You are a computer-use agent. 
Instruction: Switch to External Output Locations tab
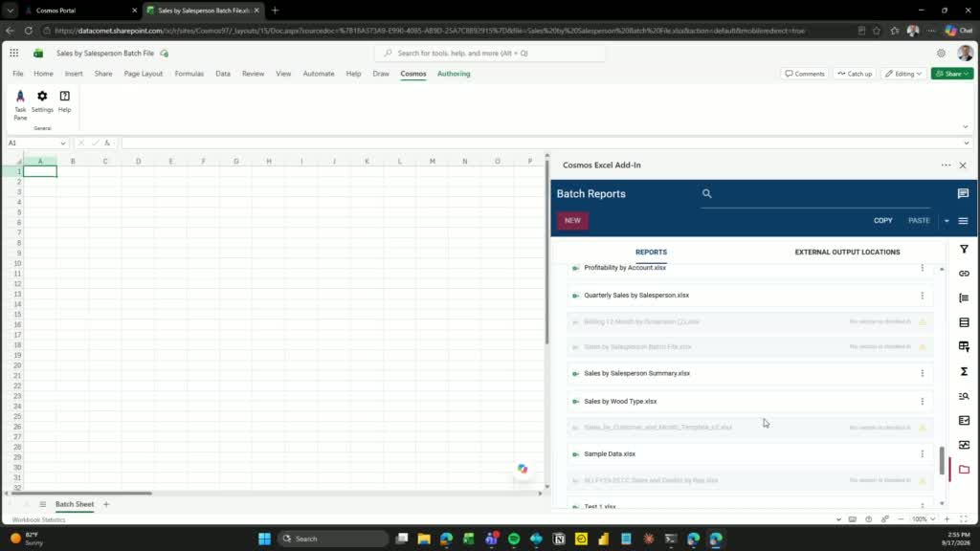[x=847, y=253]
